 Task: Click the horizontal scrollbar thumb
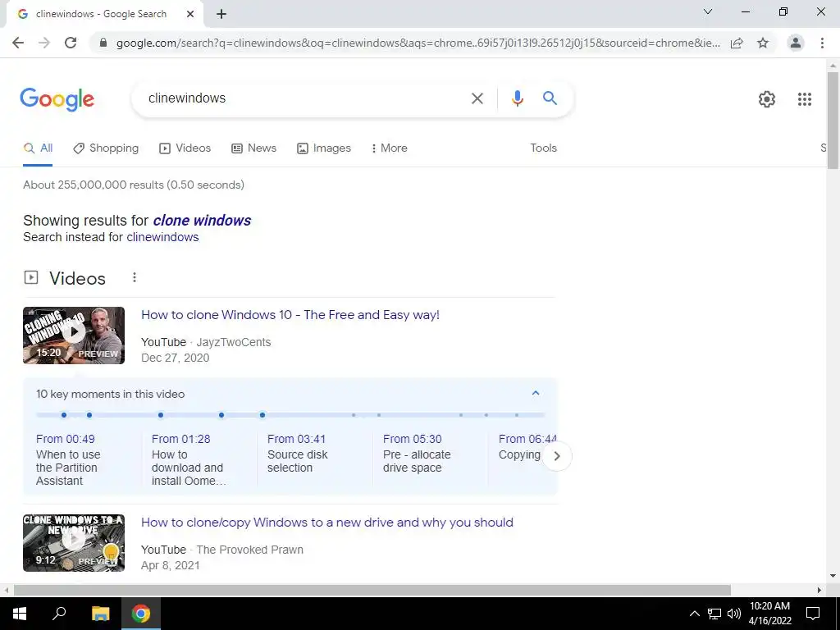[x=372, y=590]
